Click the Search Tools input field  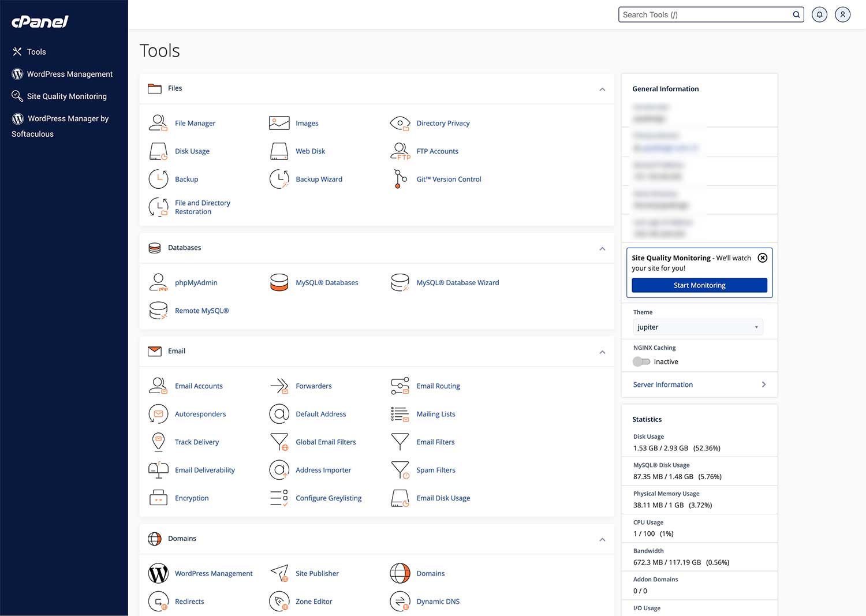click(x=706, y=14)
